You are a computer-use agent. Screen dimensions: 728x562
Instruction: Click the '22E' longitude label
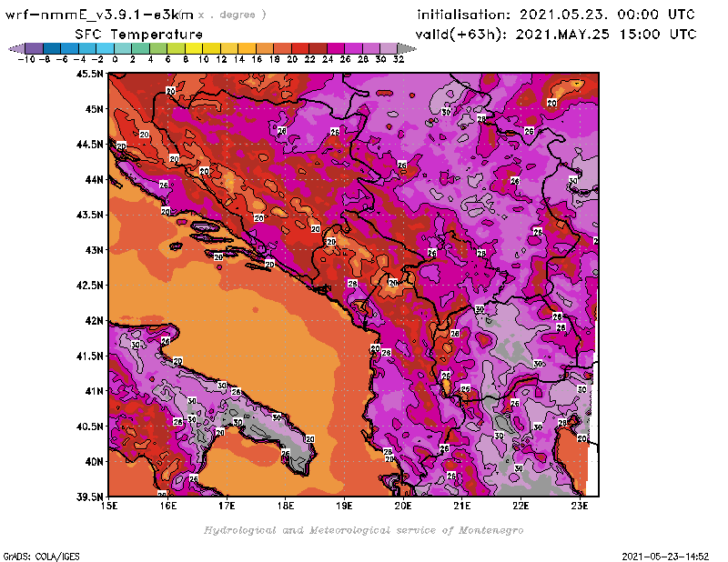pyautogui.click(x=521, y=506)
